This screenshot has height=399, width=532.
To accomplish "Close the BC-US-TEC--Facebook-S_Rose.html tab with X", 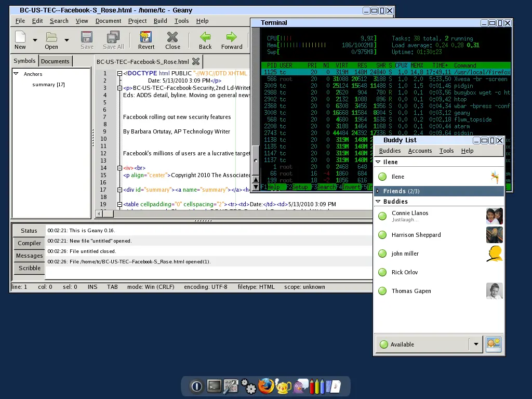I will point(196,61).
